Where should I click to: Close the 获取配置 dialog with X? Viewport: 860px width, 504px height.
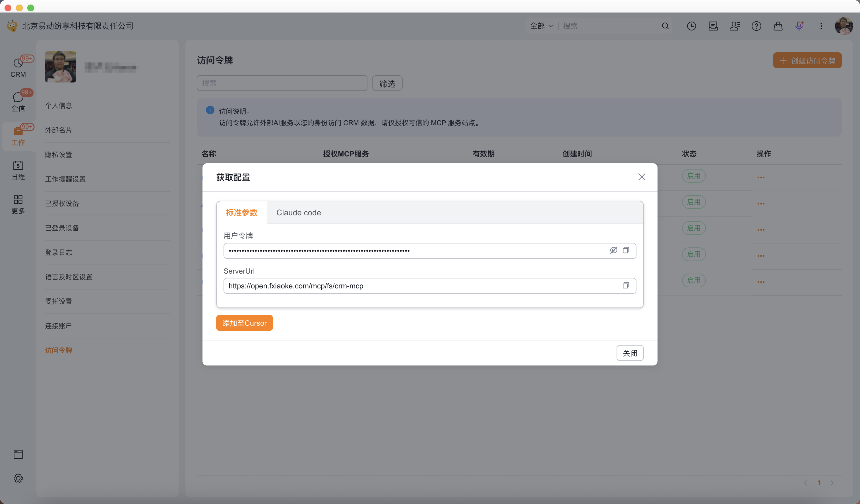(x=642, y=177)
